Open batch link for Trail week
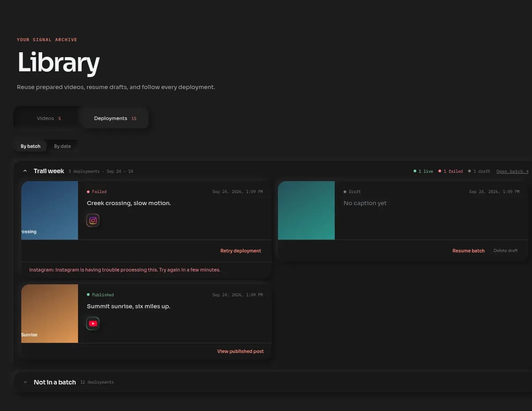 [x=512, y=171]
